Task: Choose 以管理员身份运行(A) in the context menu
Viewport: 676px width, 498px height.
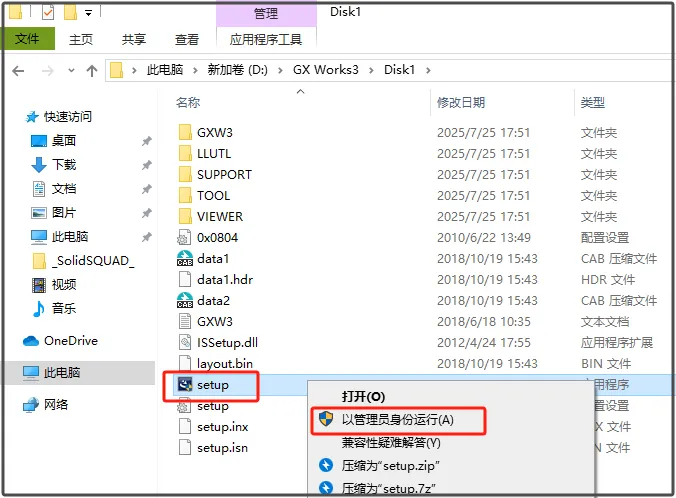Action: pos(398,420)
